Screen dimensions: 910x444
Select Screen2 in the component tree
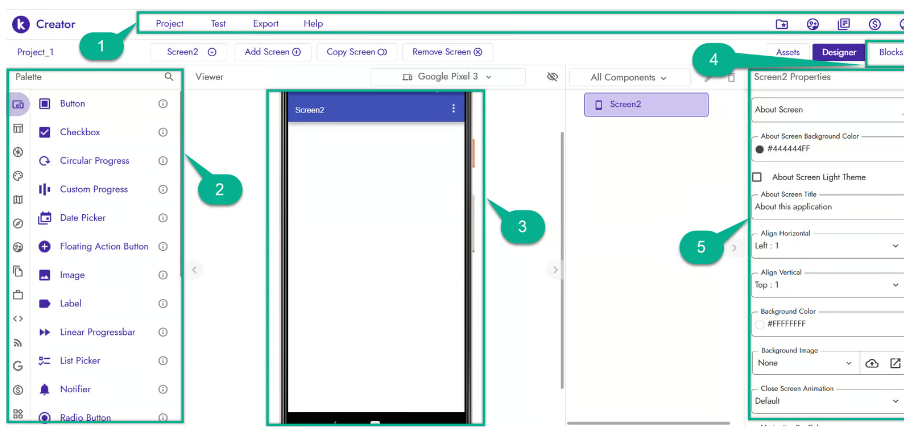pyautogui.click(x=646, y=104)
